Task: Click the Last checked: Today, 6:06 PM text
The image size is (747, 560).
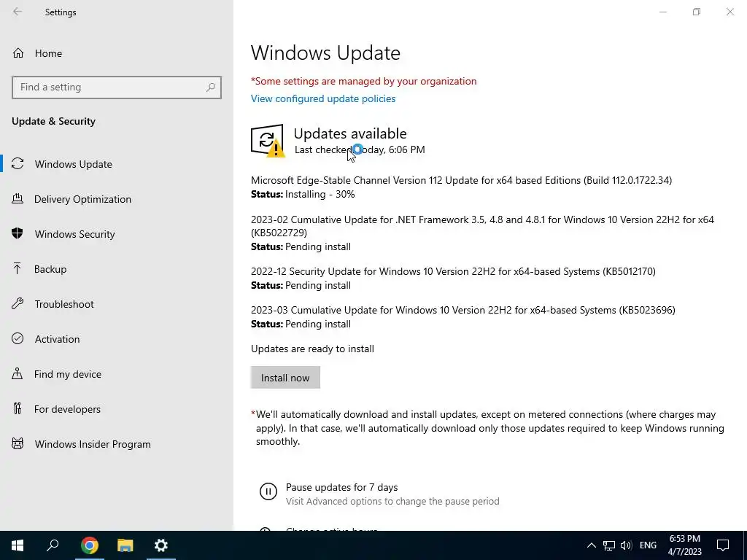Action: (360, 149)
